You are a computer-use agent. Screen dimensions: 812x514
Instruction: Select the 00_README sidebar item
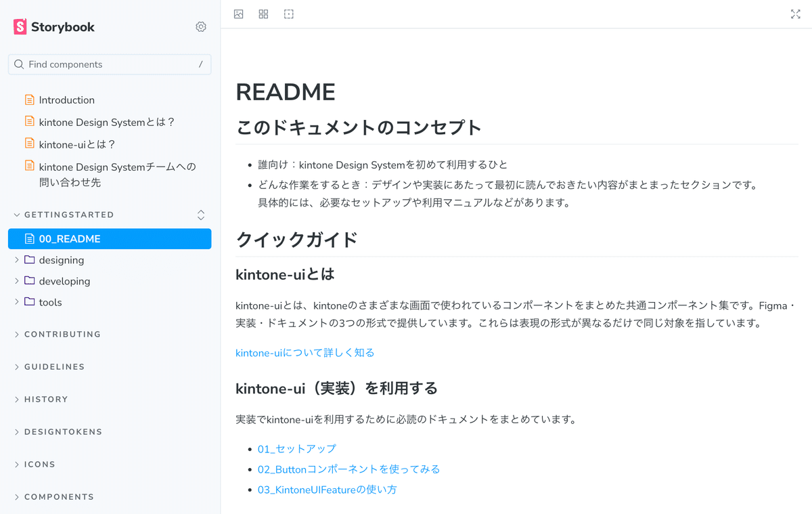click(x=110, y=238)
